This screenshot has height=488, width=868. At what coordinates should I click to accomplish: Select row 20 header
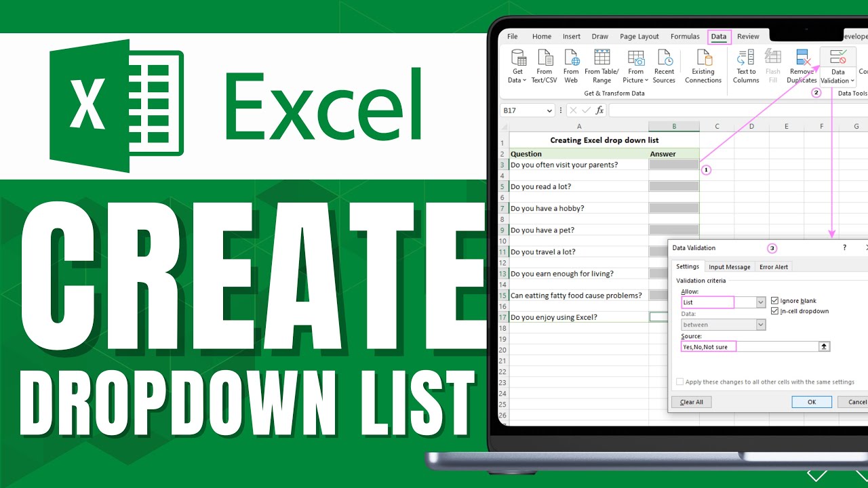[502, 350]
